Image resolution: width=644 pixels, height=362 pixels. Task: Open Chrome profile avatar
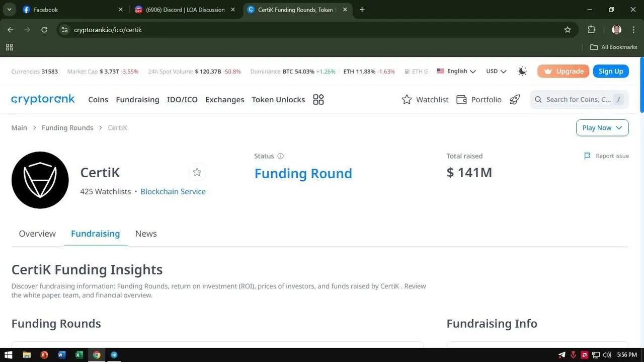pos(616,30)
